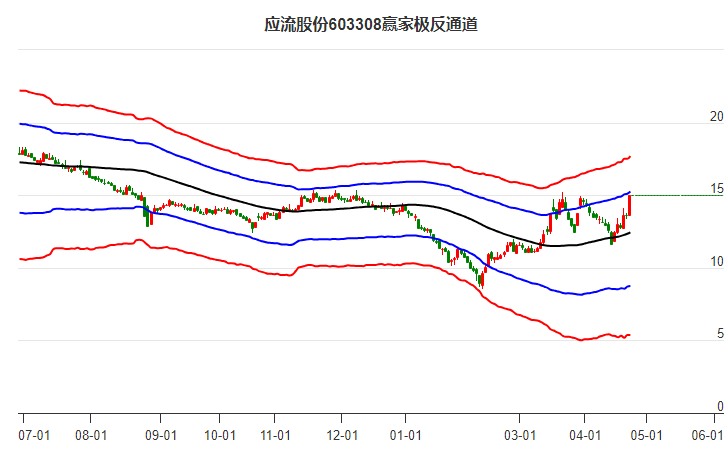Click the price axis value 20

(x=716, y=117)
